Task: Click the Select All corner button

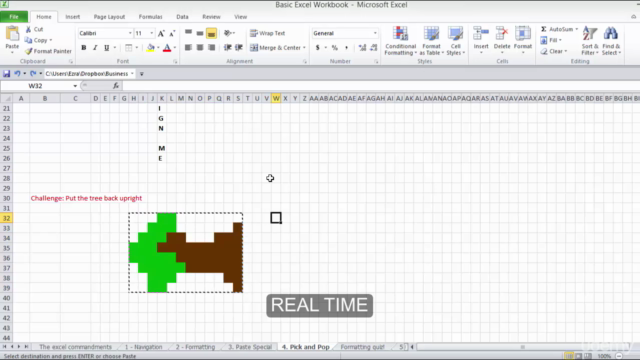Action: click(x=6, y=98)
